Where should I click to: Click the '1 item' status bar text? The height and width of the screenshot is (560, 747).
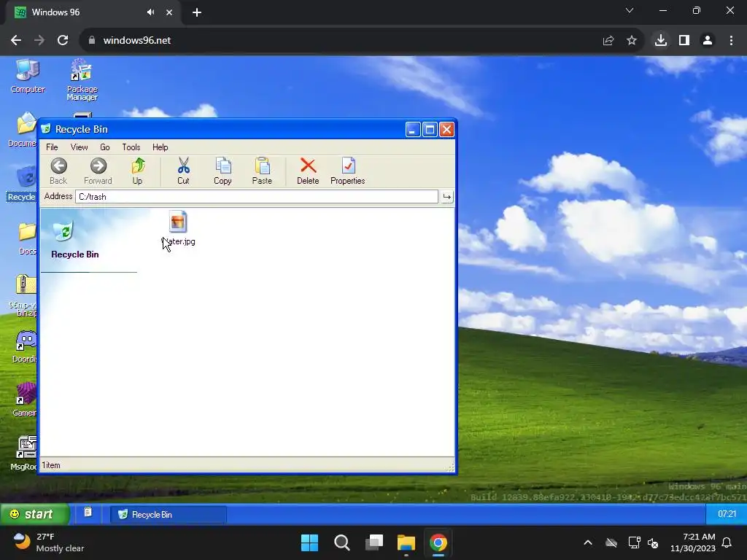51,465
